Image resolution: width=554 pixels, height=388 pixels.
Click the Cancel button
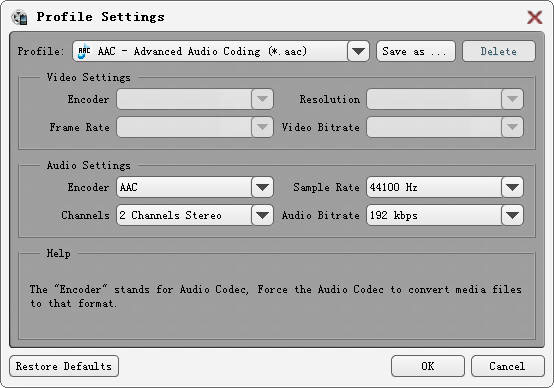(x=507, y=366)
